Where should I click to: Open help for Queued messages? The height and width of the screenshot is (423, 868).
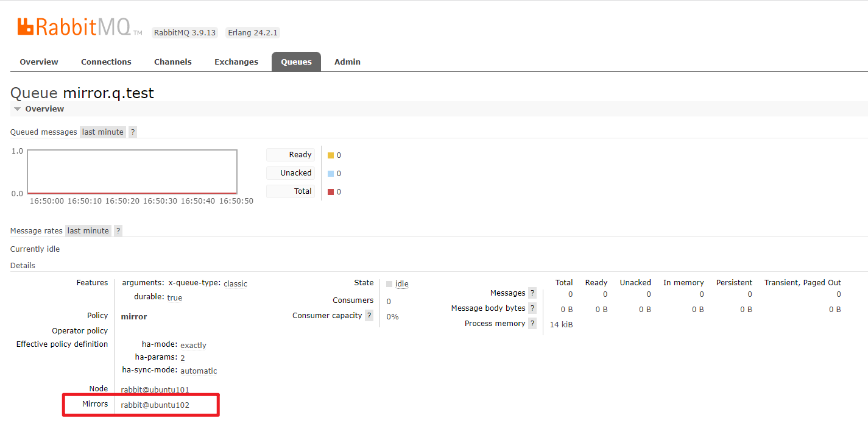point(133,132)
